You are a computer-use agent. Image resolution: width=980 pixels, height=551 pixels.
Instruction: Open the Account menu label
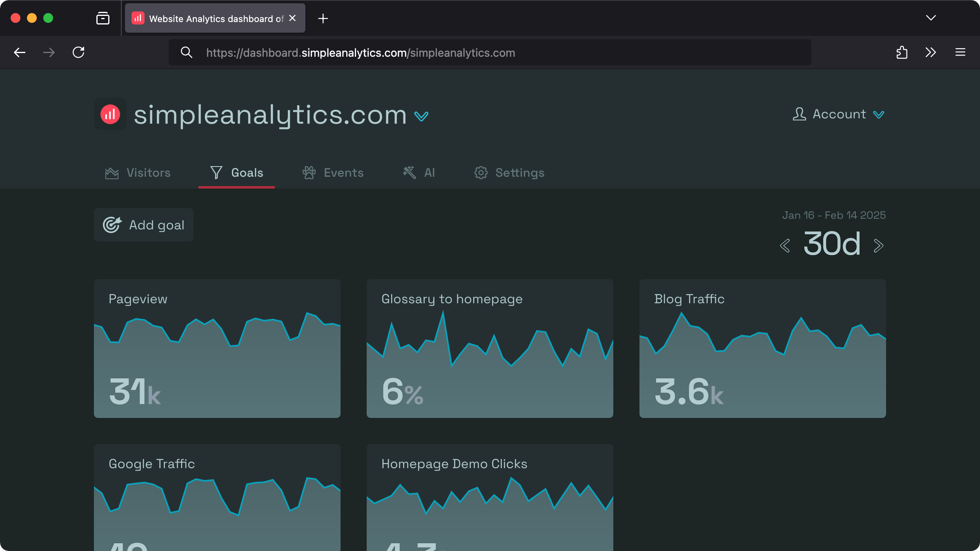pyautogui.click(x=839, y=114)
